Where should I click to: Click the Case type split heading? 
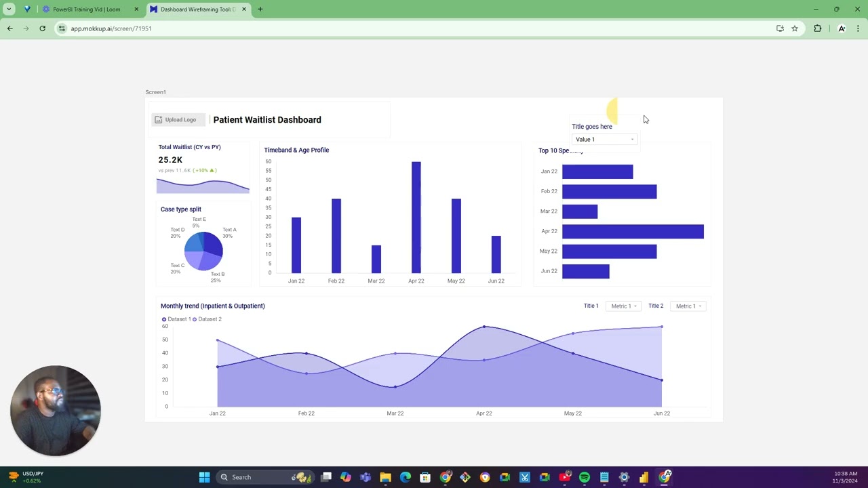181,209
